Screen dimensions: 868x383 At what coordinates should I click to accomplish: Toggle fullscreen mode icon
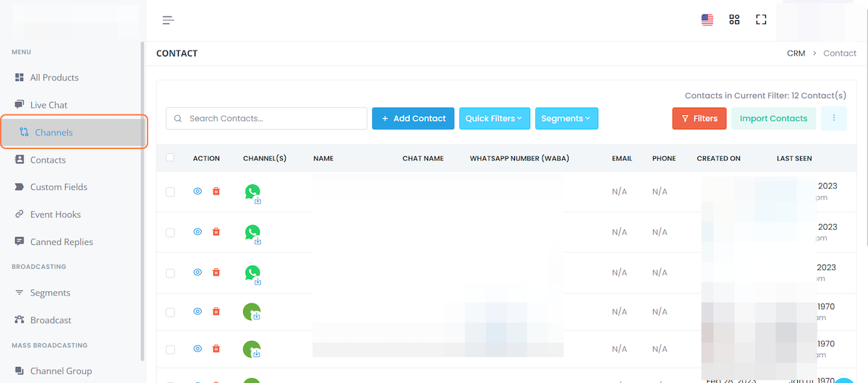[761, 20]
